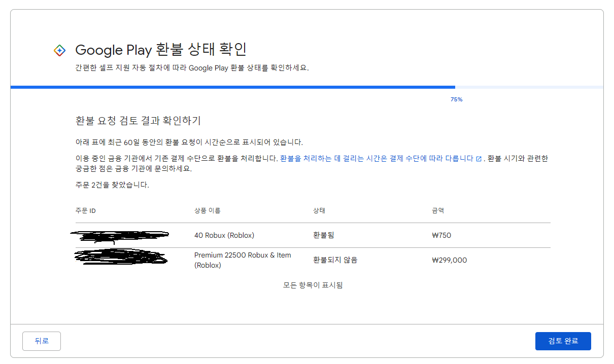This screenshot has height=364, width=614.
Task: Click the '환불됨' status cell
Action: pos(324,235)
